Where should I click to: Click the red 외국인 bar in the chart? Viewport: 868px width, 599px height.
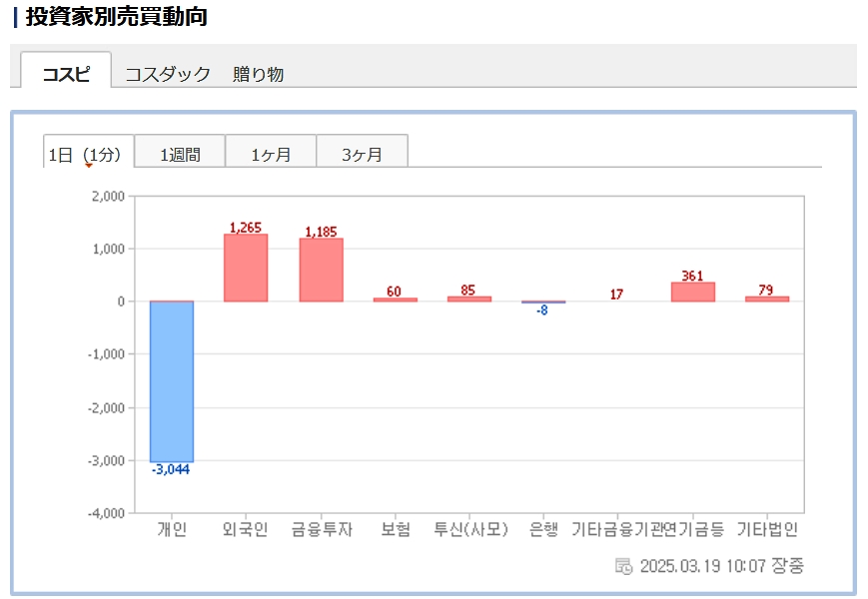coord(246,268)
